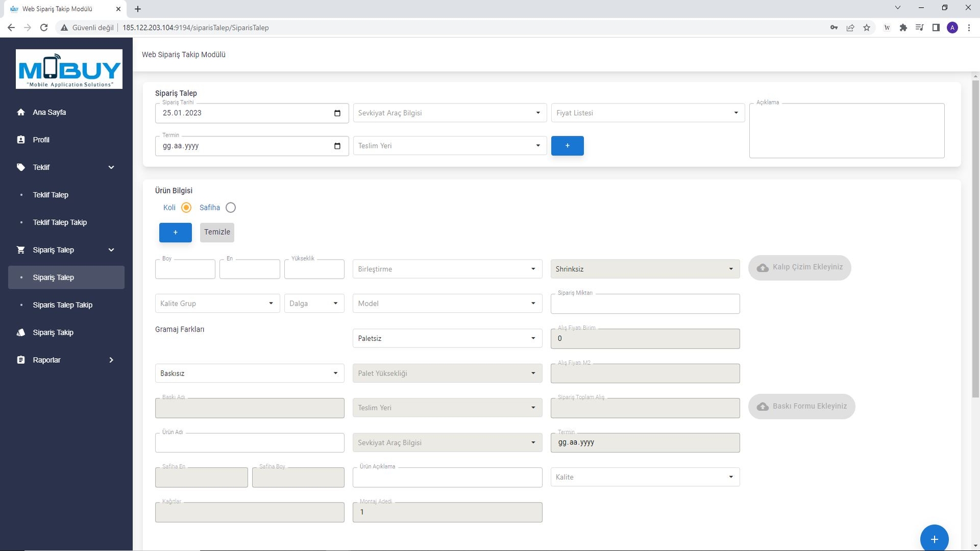Click the Teklif tag icon
The height and width of the screenshot is (551, 980).
tap(21, 167)
